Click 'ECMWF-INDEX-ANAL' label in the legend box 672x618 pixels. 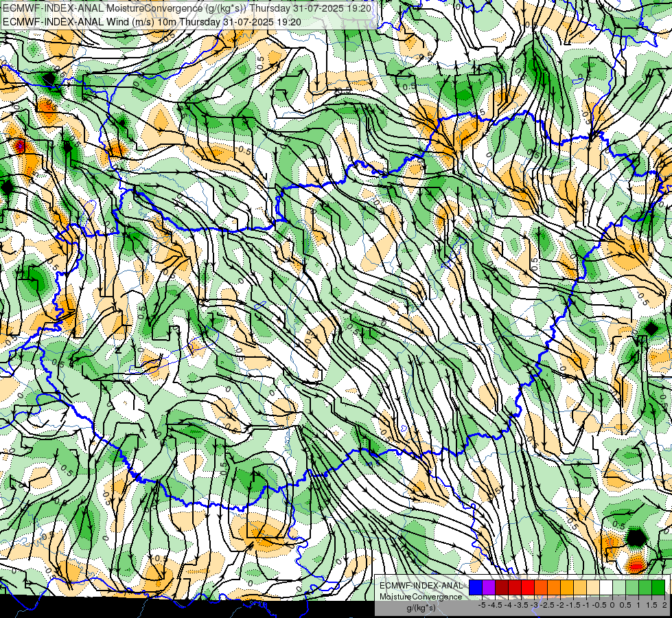pyautogui.click(x=421, y=586)
